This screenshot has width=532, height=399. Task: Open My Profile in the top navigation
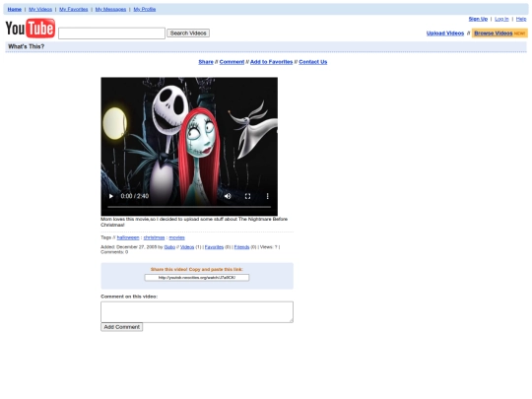145,9
